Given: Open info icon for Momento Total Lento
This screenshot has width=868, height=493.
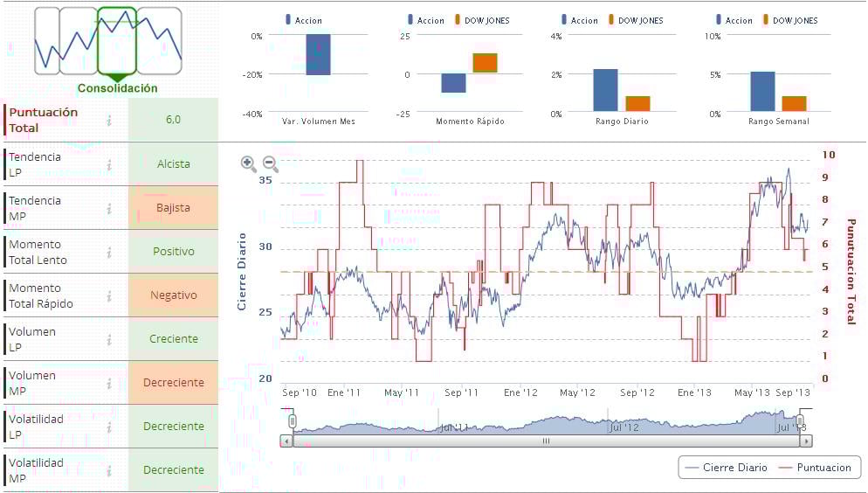Looking at the screenshot, I should point(110,252).
